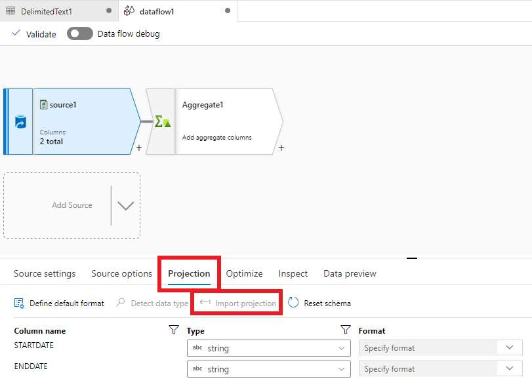Click the source1 database source icon

click(x=20, y=122)
